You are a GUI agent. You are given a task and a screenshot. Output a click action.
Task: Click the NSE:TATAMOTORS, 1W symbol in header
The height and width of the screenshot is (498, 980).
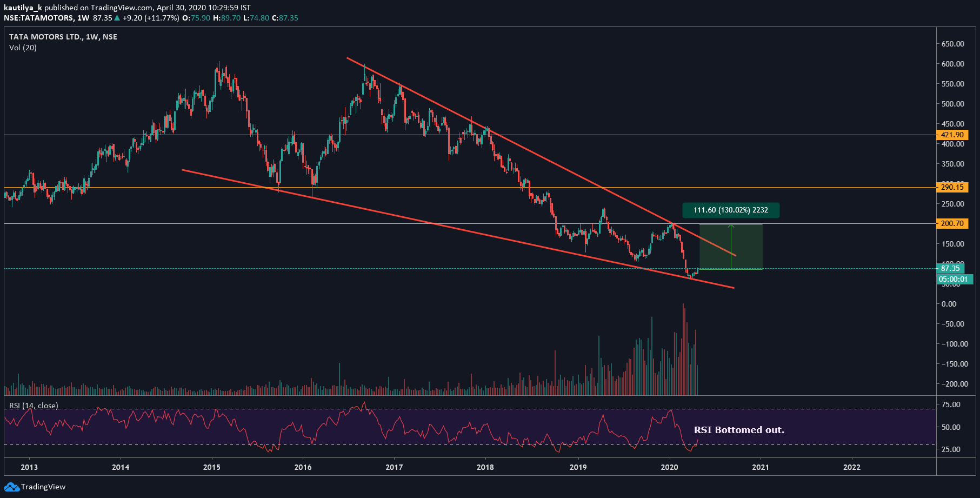pos(46,18)
